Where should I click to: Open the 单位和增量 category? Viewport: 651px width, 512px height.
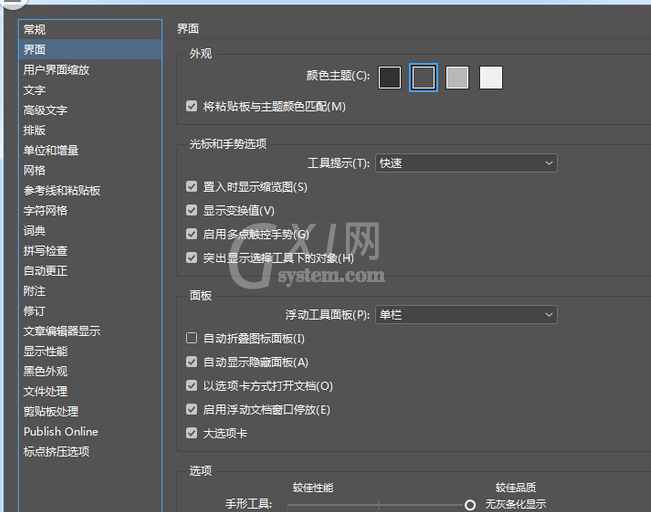(90, 150)
